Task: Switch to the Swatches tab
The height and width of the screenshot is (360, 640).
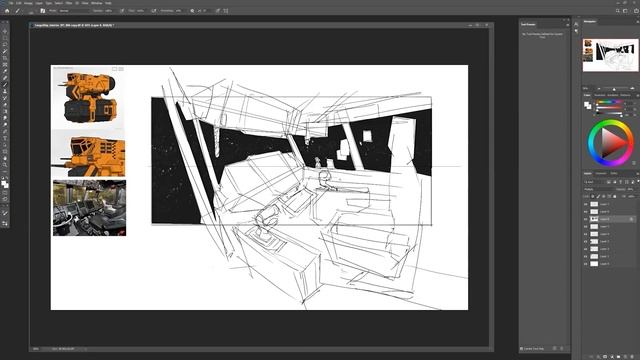Action: tap(600, 95)
